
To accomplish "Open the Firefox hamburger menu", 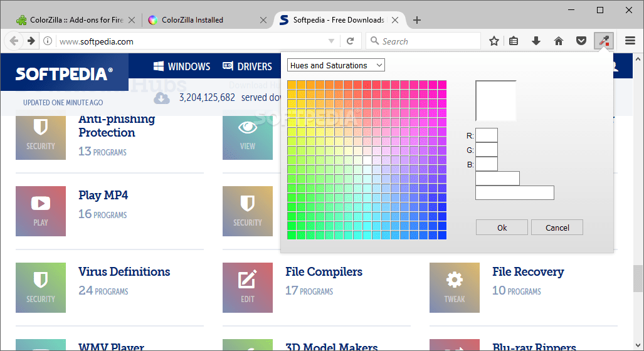I will point(630,41).
